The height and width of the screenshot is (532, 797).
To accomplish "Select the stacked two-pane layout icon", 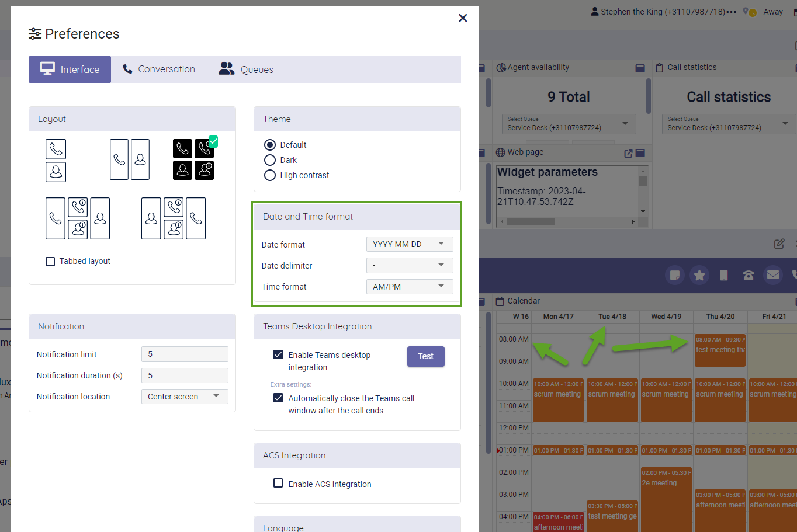I will (x=56, y=161).
